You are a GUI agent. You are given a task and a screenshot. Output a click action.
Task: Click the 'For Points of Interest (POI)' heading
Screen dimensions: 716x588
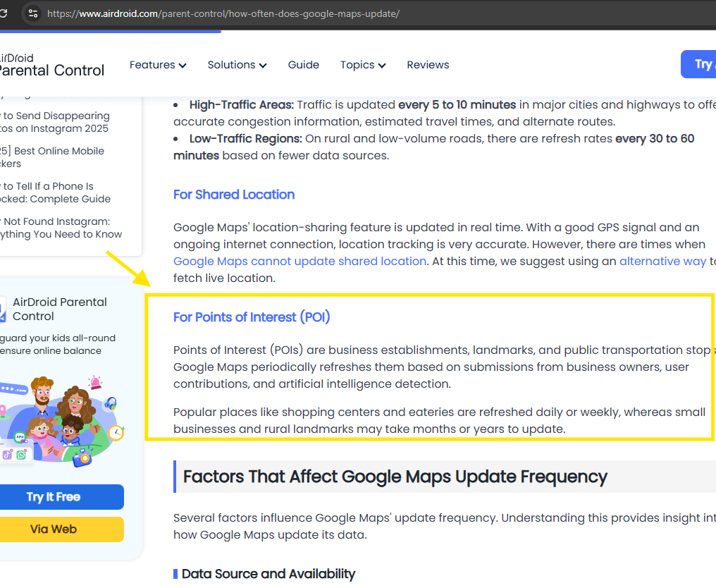[x=252, y=317]
